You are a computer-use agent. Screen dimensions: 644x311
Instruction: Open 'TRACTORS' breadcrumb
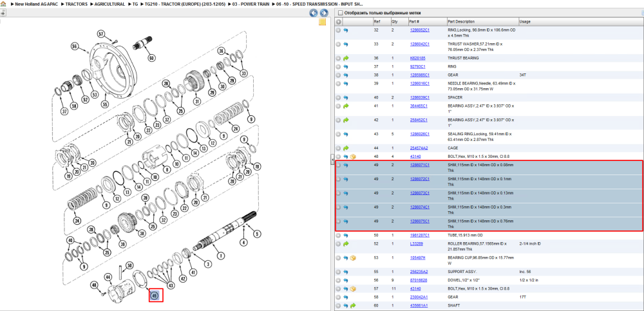click(x=77, y=4)
